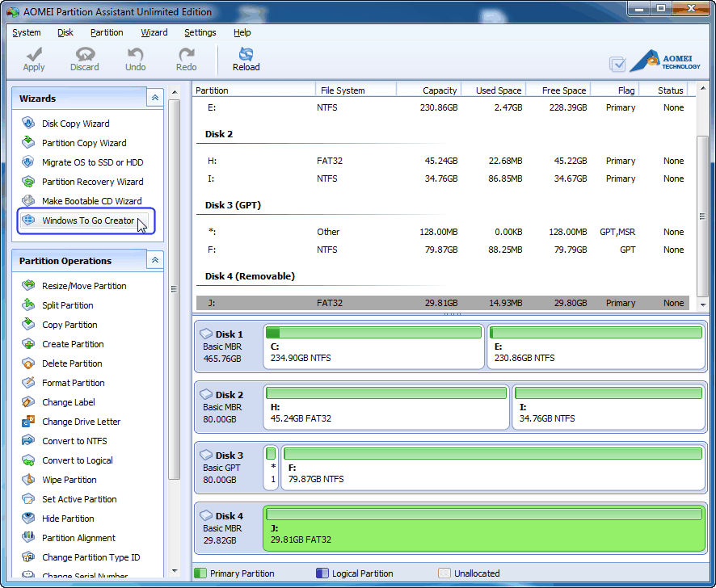Click the Apply checkmark toolbar icon
Screen dimensions: 716x588
(x=34, y=54)
